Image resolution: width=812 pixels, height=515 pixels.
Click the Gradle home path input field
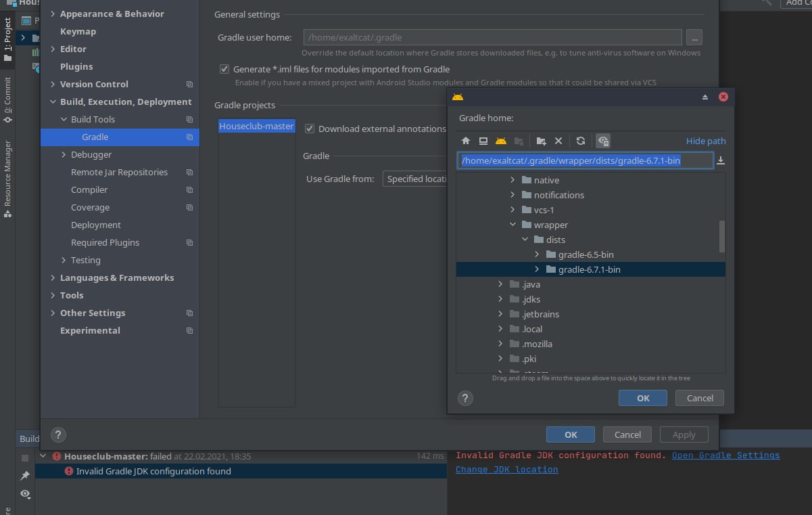point(585,160)
